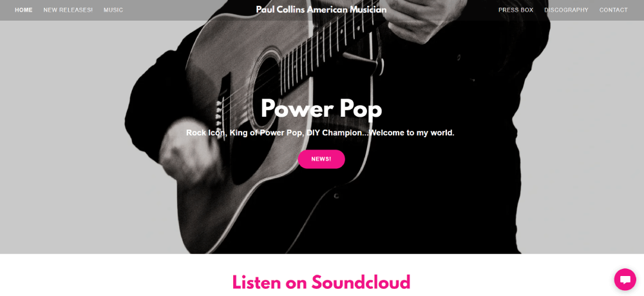Viewport: 644px width, 296px height.
Task: Navigate to DISCOGRAPHY
Action: pos(566,10)
